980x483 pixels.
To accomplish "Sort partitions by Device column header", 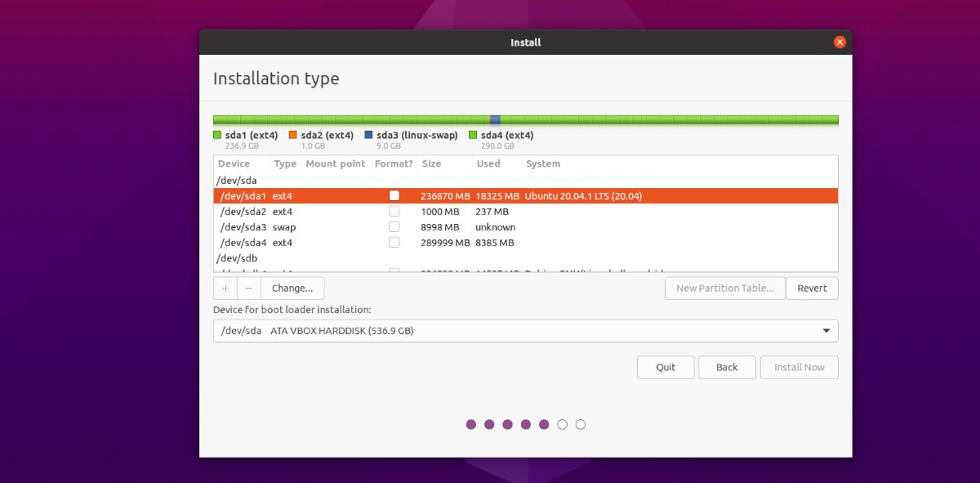I will 234,164.
